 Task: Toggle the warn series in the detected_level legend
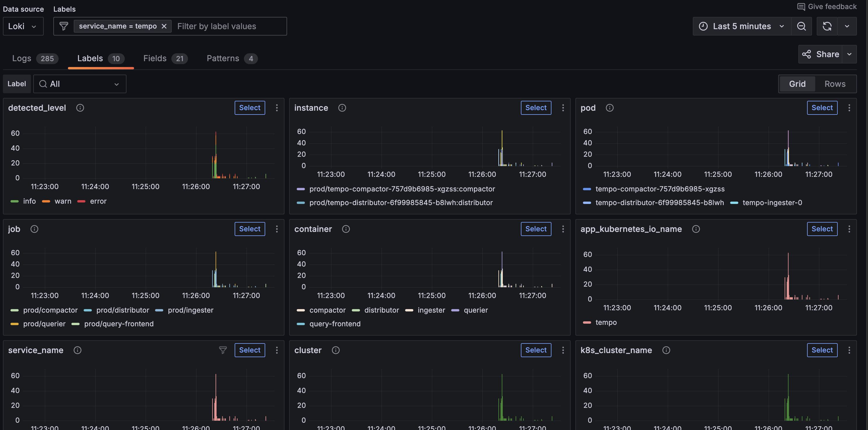tap(63, 201)
